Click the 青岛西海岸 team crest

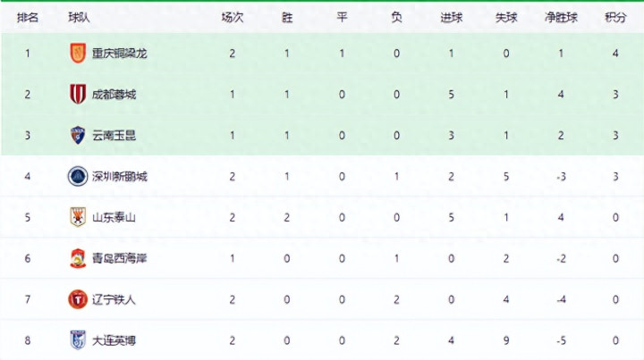[78, 258]
